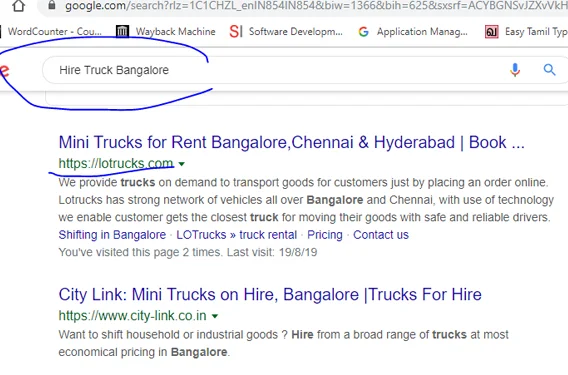Open Application Manager Google bookmark icon
Screen dimensions: 568x375
point(363,32)
